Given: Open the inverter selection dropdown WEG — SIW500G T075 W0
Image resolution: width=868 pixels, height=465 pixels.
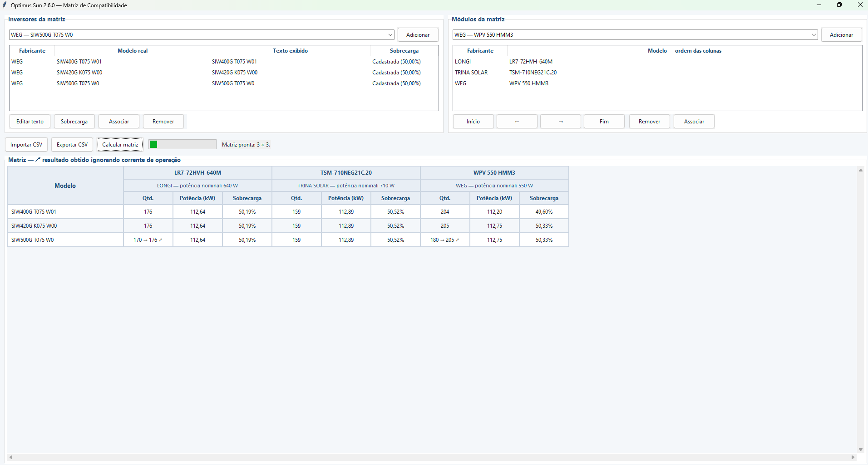Looking at the screenshot, I should pos(202,35).
